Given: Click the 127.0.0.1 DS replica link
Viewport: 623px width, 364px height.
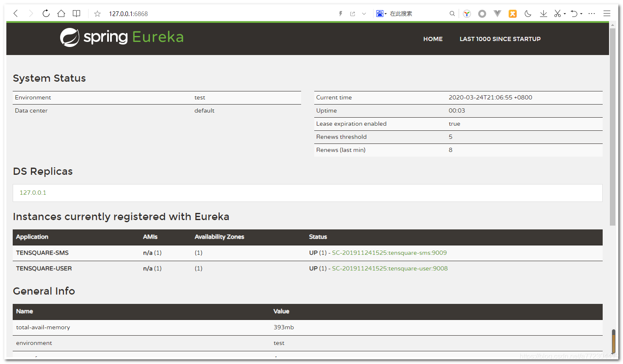Looking at the screenshot, I should [33, 193].
